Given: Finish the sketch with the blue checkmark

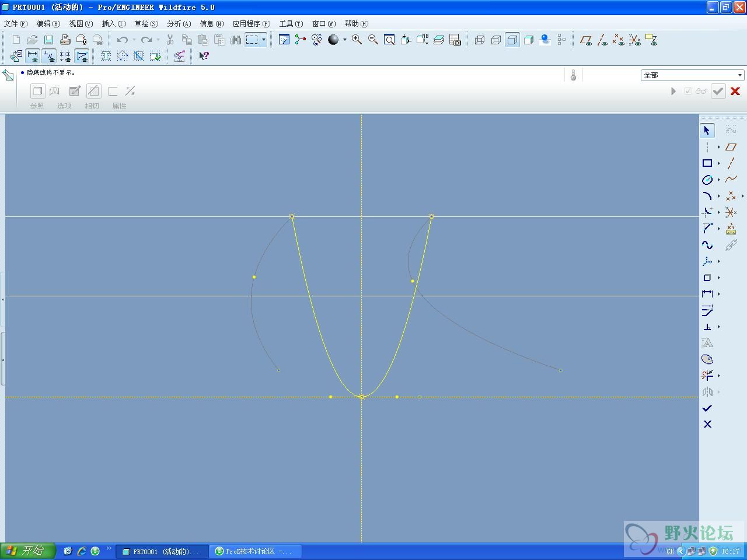Looking at the screenshot, I should (707, 408).
